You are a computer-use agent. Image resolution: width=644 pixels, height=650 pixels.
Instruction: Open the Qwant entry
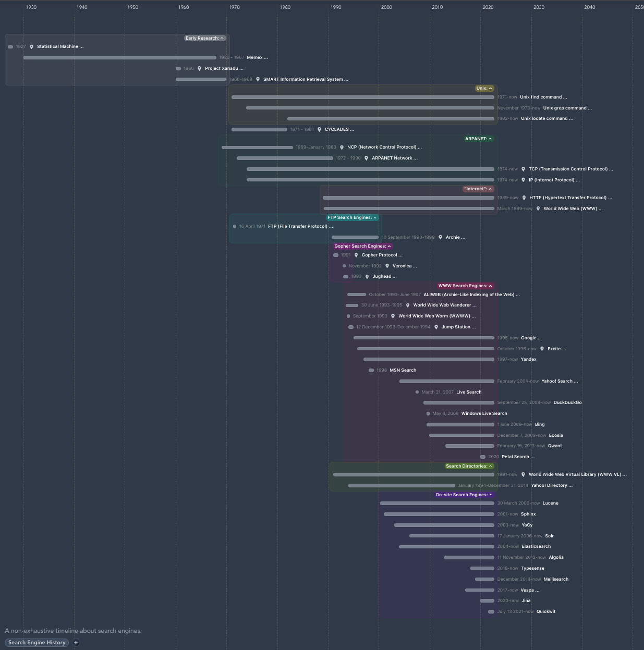click(x=555, y=446)
